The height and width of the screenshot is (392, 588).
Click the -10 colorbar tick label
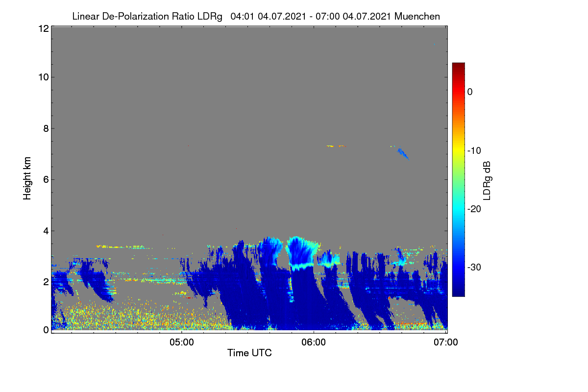pos(475,150)
